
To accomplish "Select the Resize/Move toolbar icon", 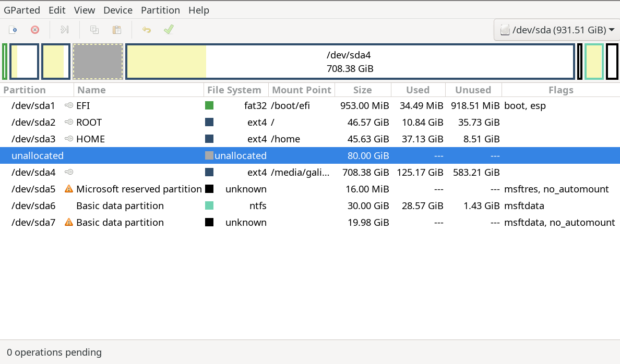I will [64, 30].
